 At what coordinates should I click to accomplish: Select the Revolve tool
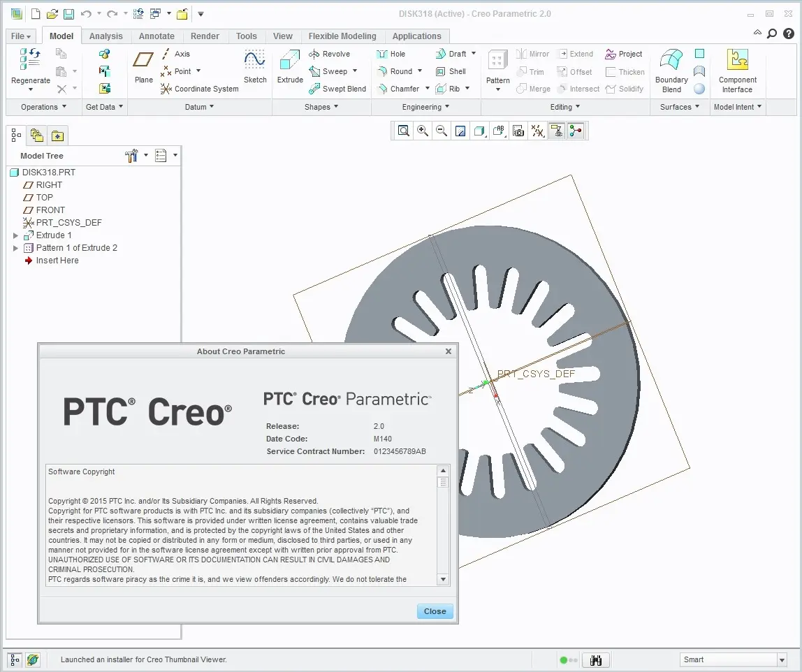tap(330, 54)
